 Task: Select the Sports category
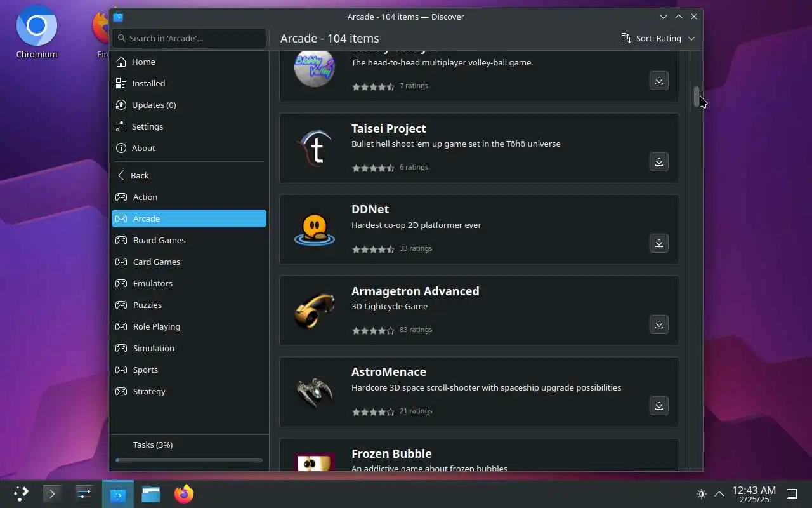point(189,370)
